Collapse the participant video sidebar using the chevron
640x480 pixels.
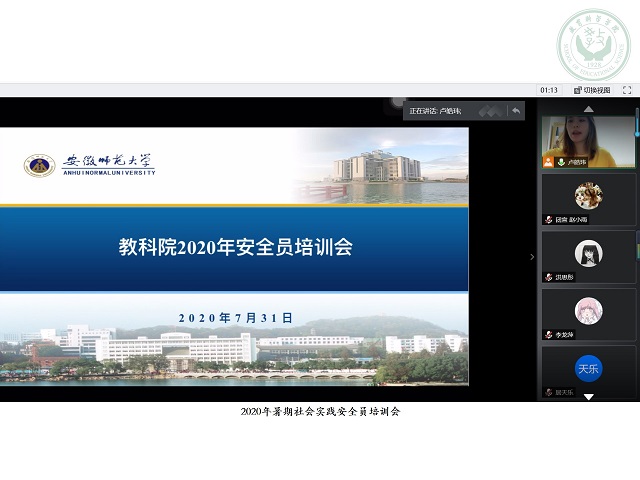tap(532, 257)
